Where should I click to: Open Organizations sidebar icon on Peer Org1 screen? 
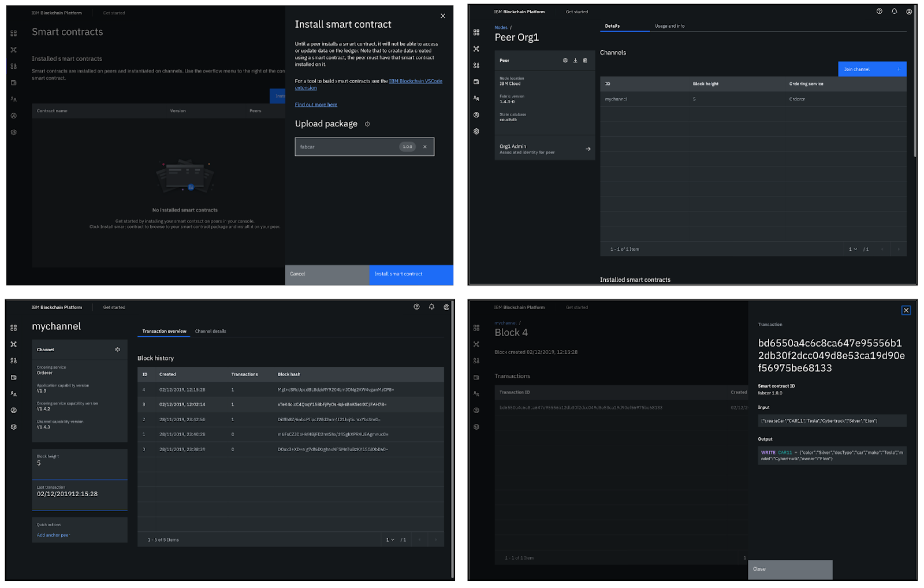click(x=476, y=98)
